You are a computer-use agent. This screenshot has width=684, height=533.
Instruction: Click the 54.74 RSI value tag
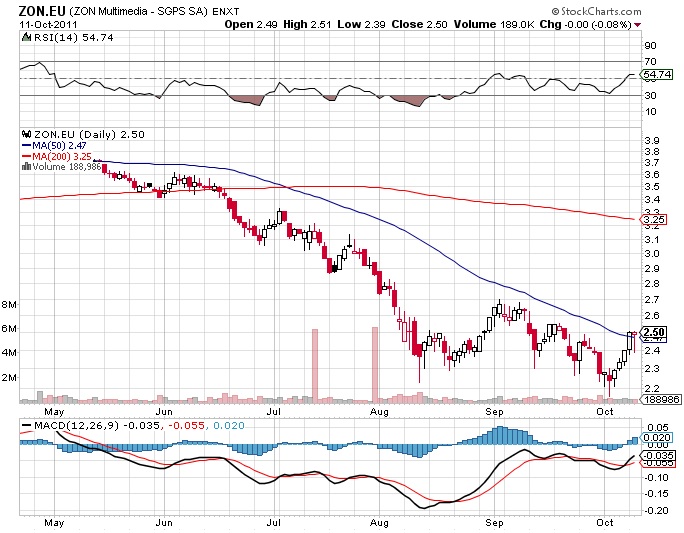coord(657,75)
